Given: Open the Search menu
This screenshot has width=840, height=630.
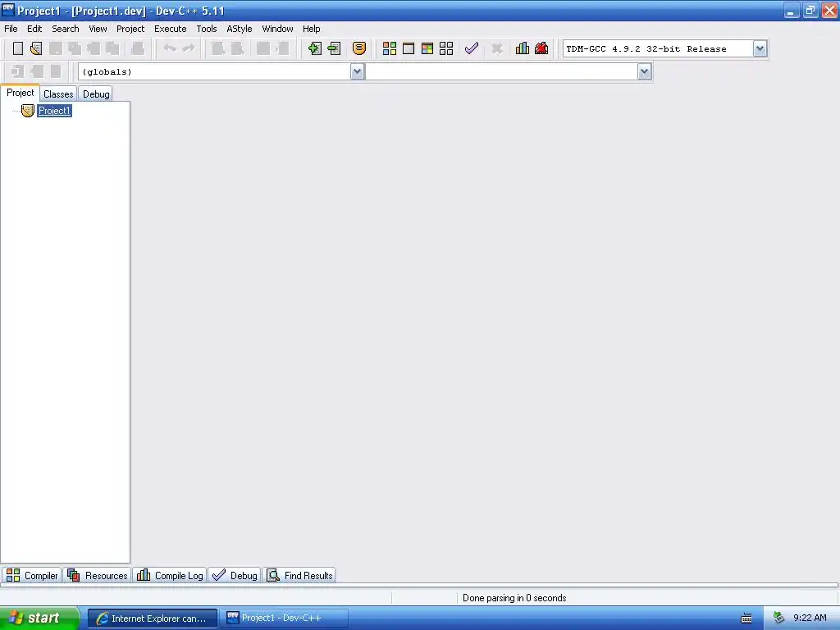Looking at the screenshot, I should click(x=66, y=29).
